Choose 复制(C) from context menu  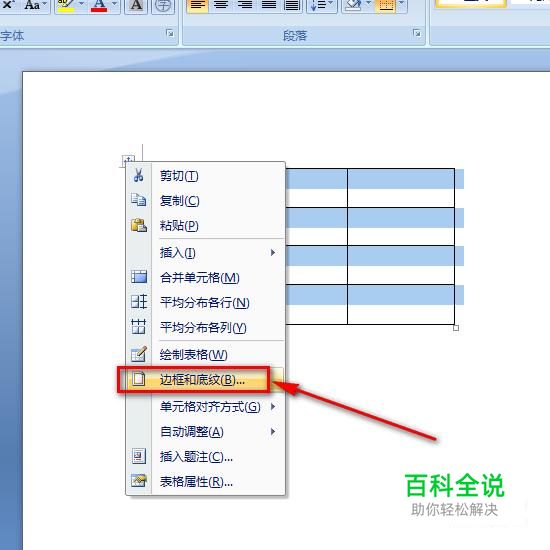[205, 201]
